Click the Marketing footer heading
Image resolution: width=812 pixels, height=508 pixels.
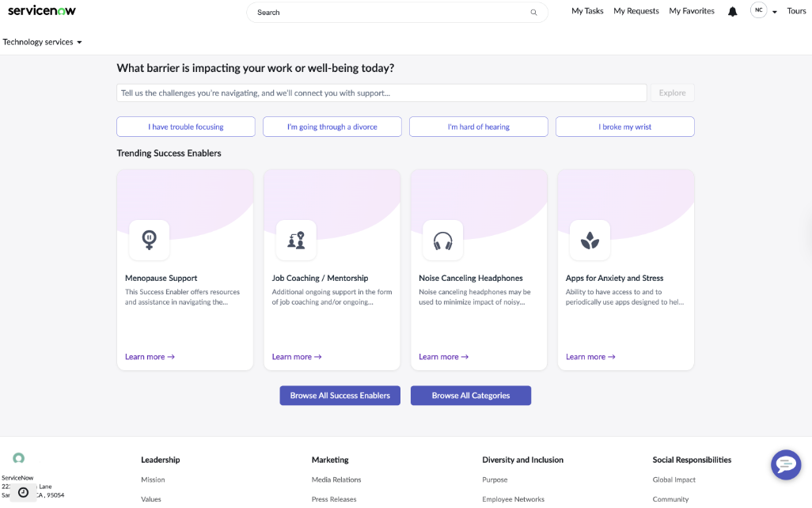pos(330,460)
